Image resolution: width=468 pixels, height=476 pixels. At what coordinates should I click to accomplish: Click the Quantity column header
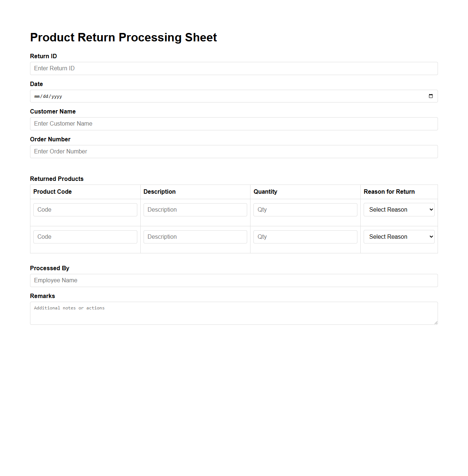tap(265, 191)
